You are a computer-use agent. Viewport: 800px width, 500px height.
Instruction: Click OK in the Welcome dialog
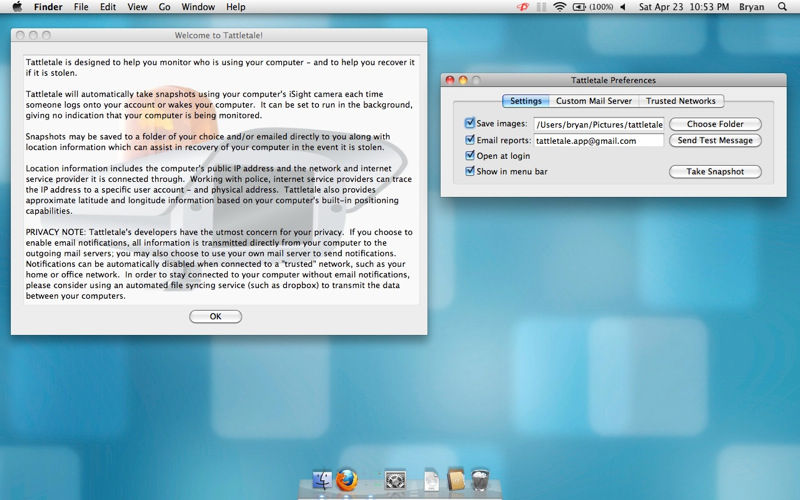pos(215,316)
